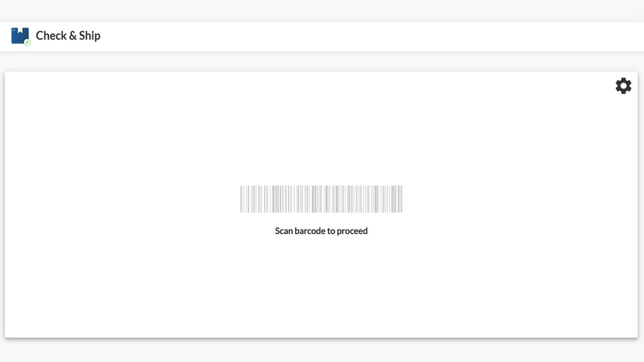The image size is (644, 362).
Task: Click the right end of the barcode
Action: point(400,199)
